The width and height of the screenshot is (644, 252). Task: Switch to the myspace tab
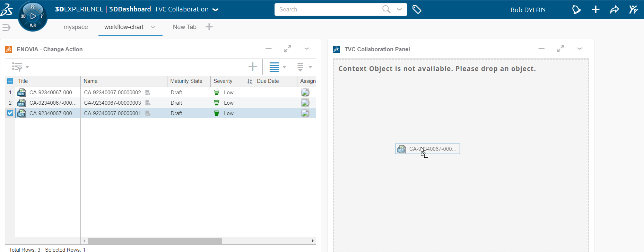point(76,27)
